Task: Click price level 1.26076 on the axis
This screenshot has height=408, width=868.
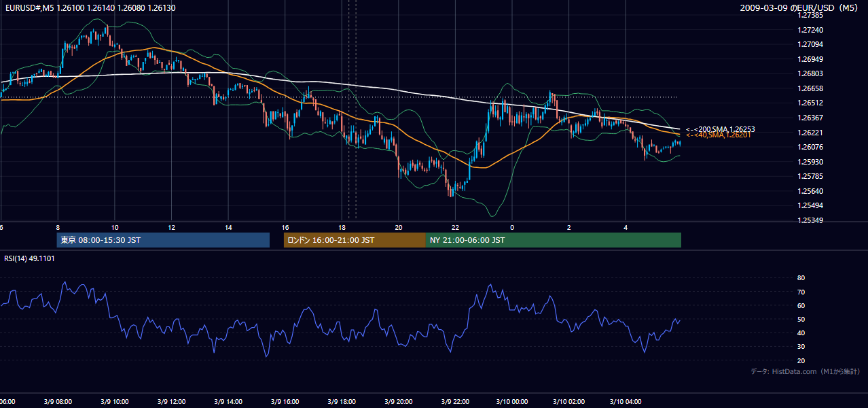Action: tap(810, 147)
